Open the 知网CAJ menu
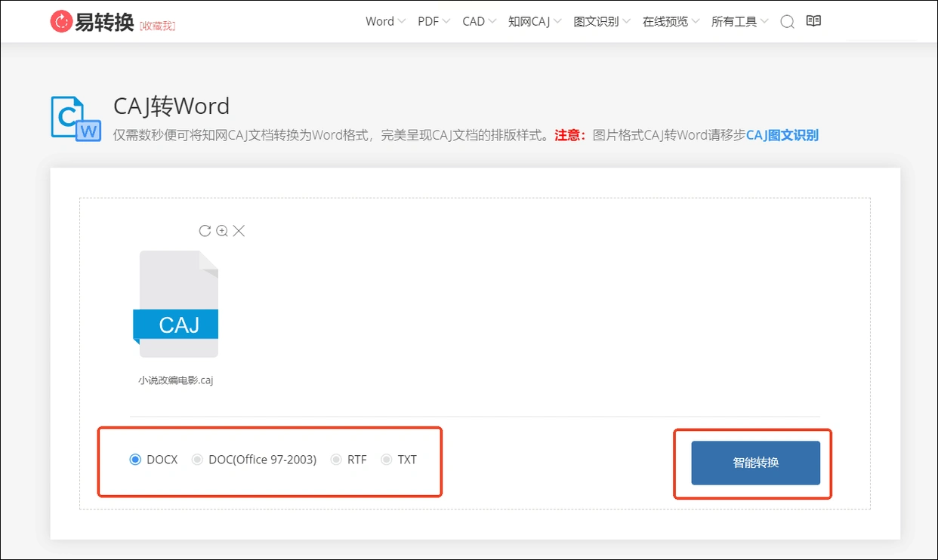 [535, 21]
